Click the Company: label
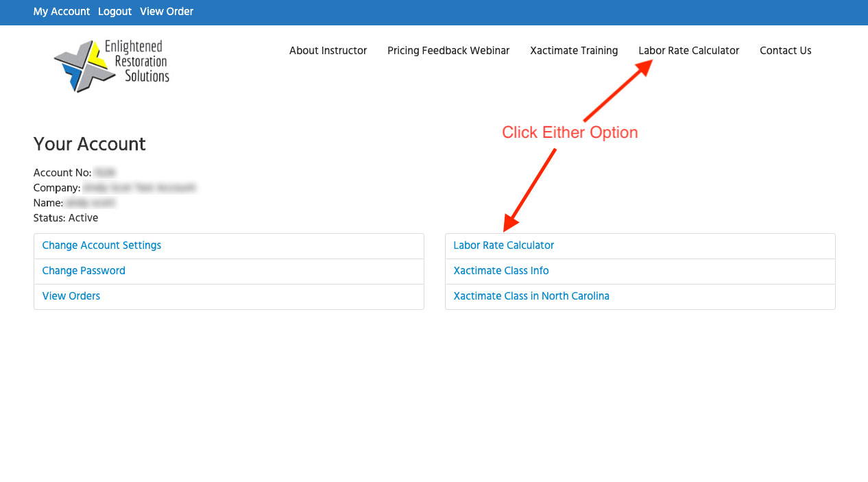Screen dimensions: 868x482 [x=57, y=188]
